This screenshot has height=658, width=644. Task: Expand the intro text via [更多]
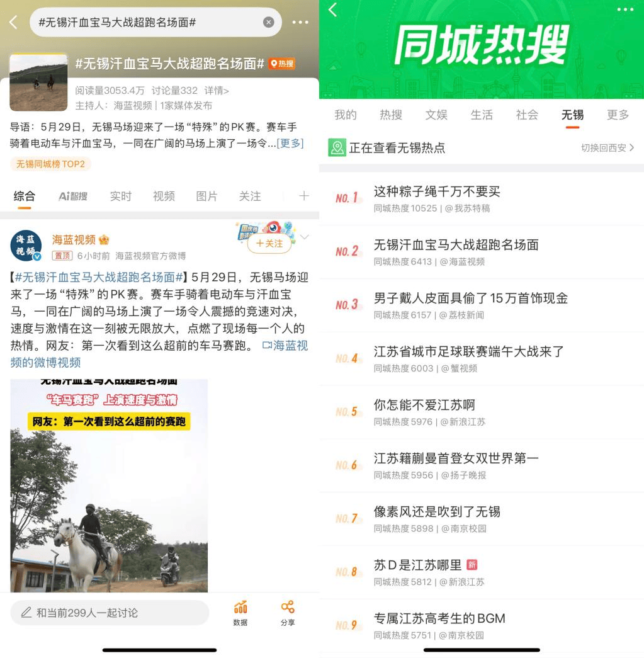(x=290, y=144)
